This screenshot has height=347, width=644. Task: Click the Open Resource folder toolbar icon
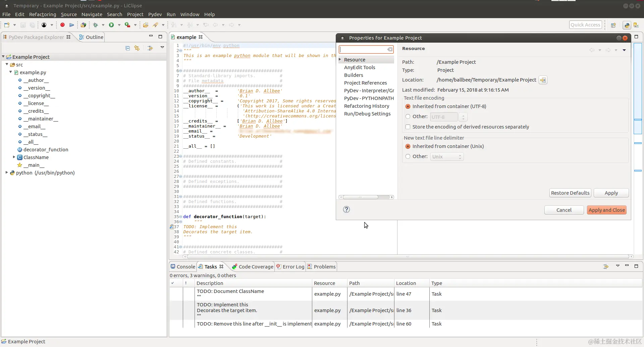pos(146,25)
